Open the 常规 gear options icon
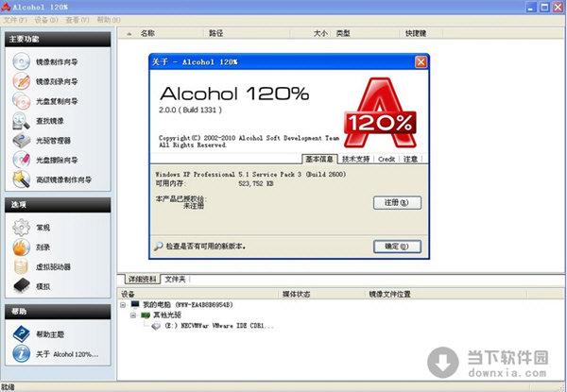Viewport: 567px width, 392px height. (22, 228)
